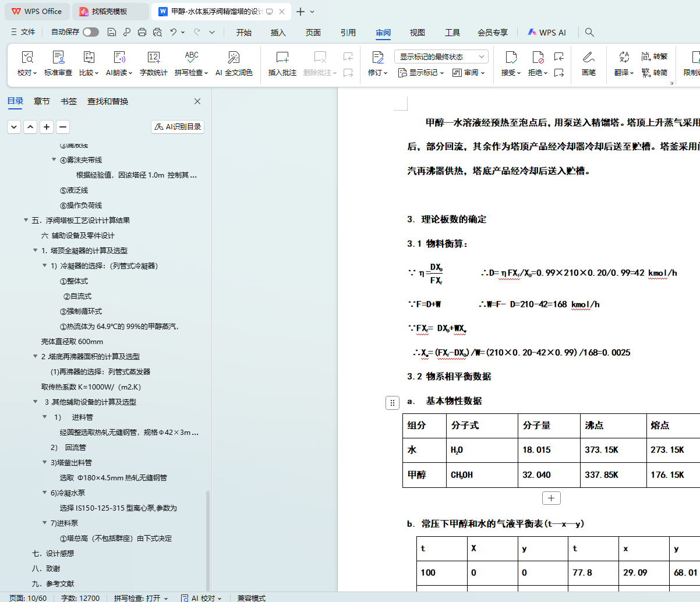Click outline demote minus button
Screen dimensions: 700x602
[x=63, y=126]
